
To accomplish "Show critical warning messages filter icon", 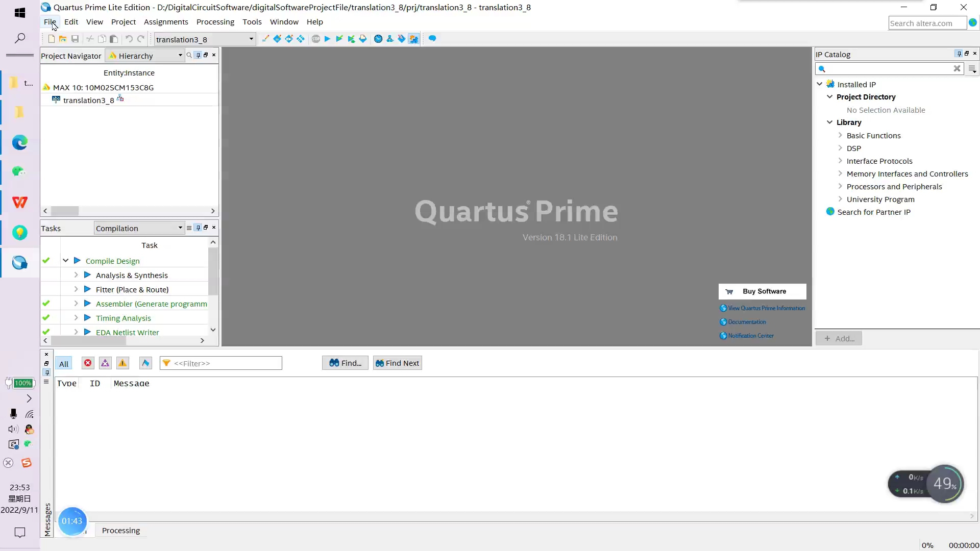I will point(105,363).
